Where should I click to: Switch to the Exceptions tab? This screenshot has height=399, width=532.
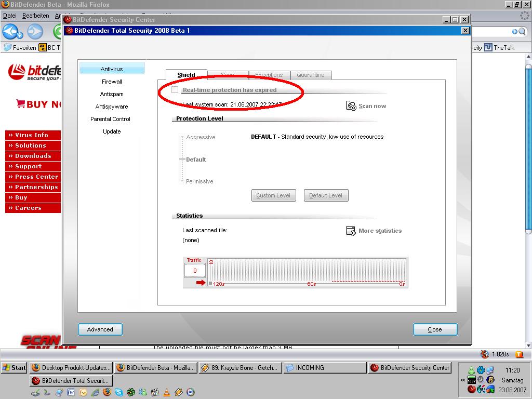[x=269, y=75]
